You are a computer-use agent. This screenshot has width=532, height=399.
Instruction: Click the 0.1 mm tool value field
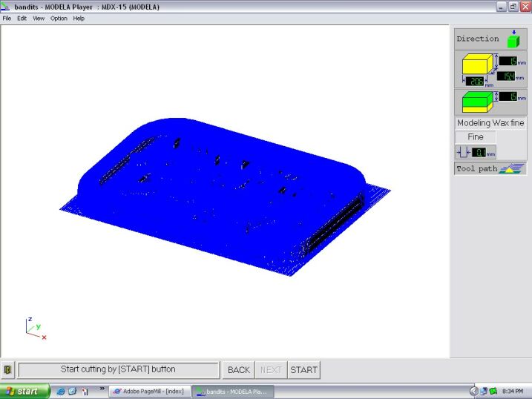pyautogui.click(x=479, y=153)
